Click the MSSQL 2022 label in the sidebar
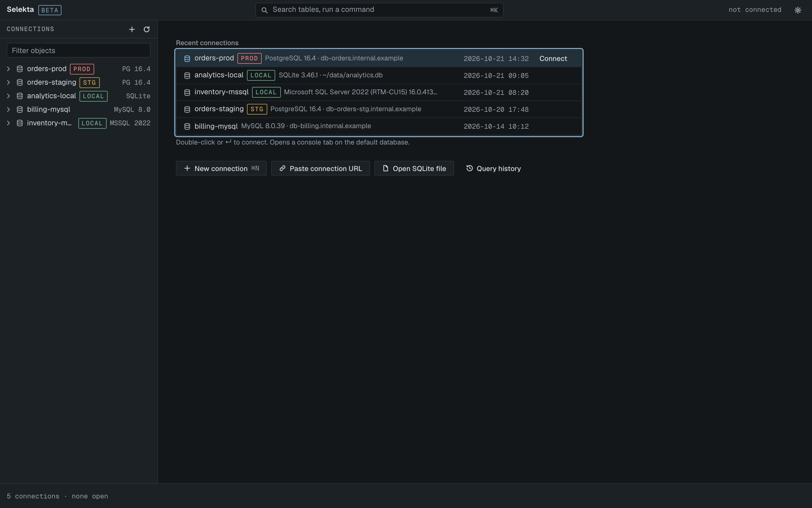The height and width of the screenshot is (508, 812). 130,123
